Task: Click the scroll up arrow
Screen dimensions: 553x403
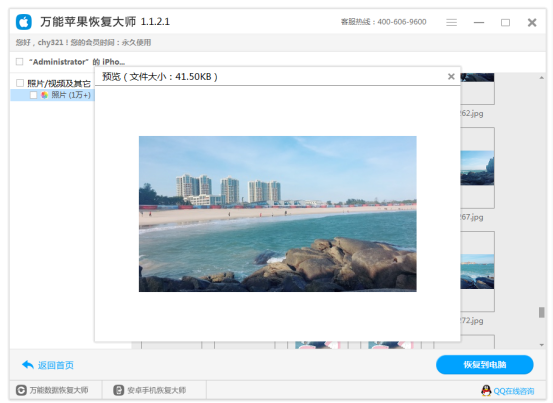Action: (541, 78)
